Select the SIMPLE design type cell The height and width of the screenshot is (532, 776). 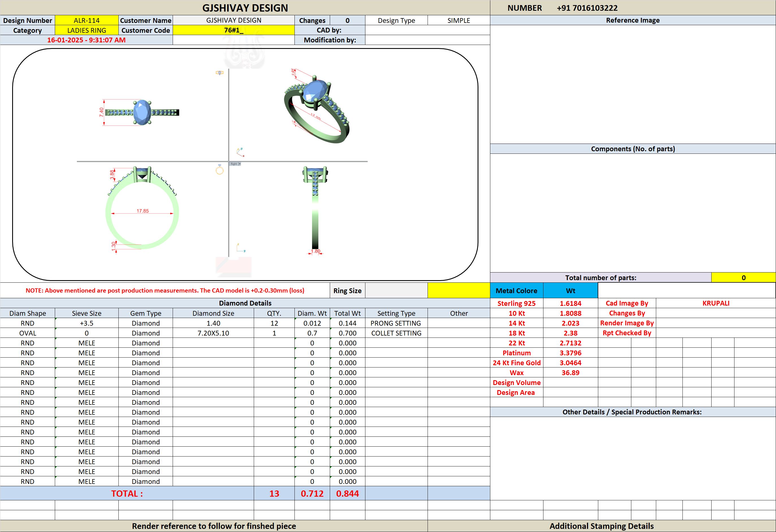459,20
